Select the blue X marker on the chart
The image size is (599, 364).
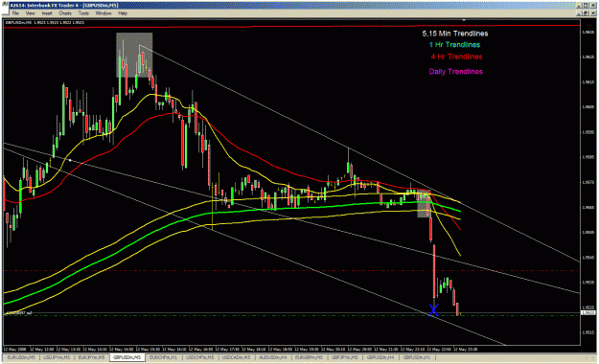(x=433, y=310)
